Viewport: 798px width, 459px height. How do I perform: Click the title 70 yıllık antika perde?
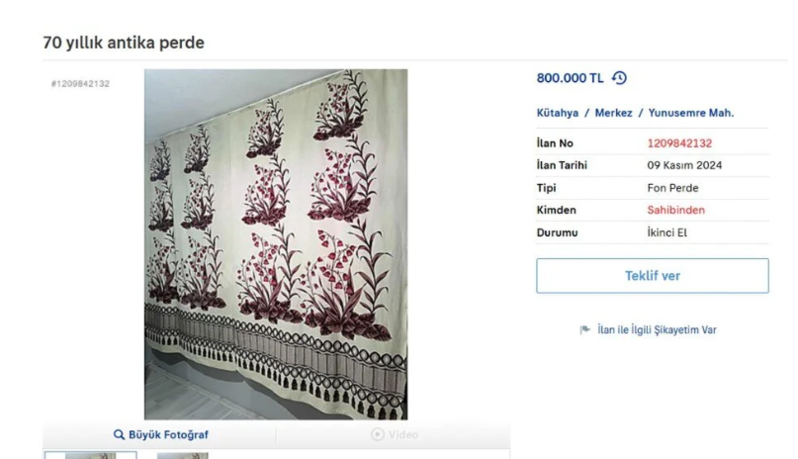124,42
